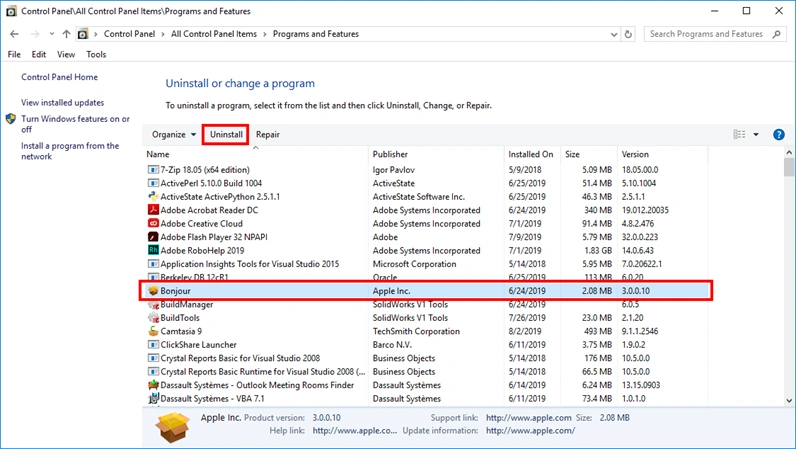Click the Control Panel icon in address bar
The image size is (796, 449).
83,34
